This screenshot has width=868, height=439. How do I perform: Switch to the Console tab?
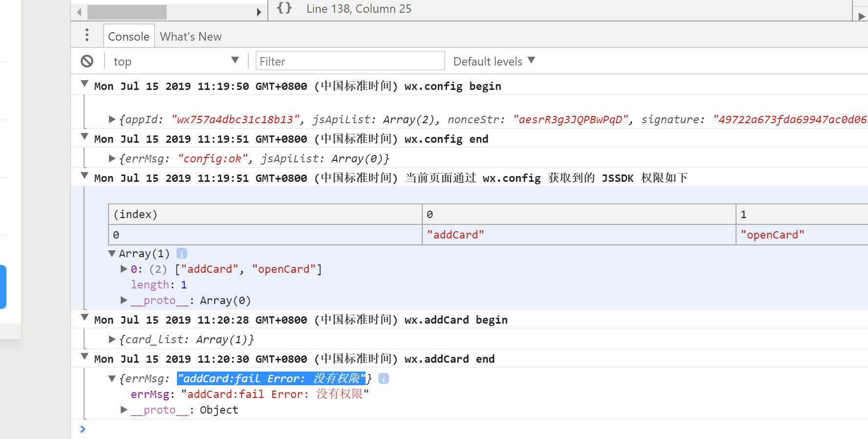point(129,37)
